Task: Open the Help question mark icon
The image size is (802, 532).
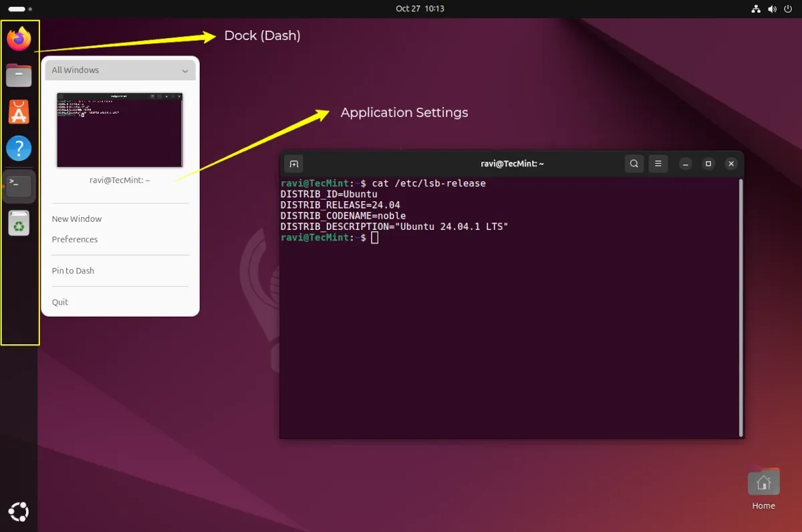Action: point(19,148)
